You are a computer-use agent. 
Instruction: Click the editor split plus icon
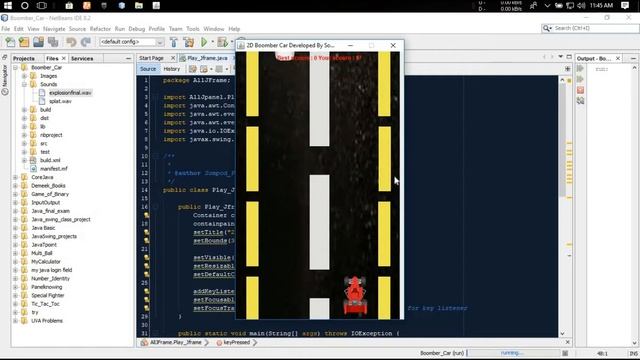coord(567,69)
